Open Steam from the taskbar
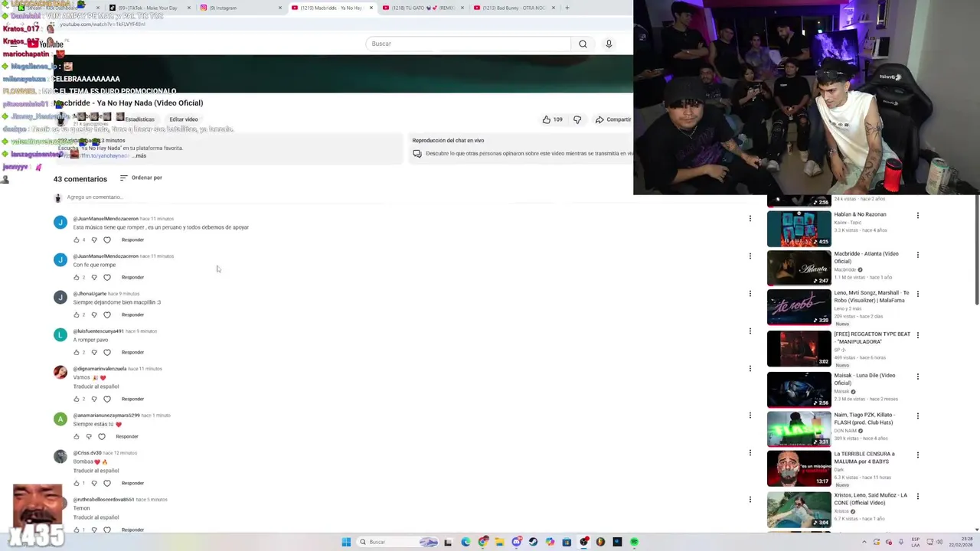The width and height of the screenshot is (980, 551). click(x=533, y=542)
